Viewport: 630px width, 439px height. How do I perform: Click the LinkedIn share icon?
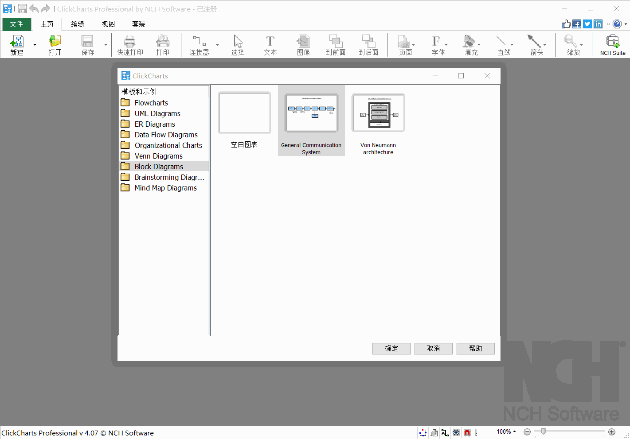[598, 24]
